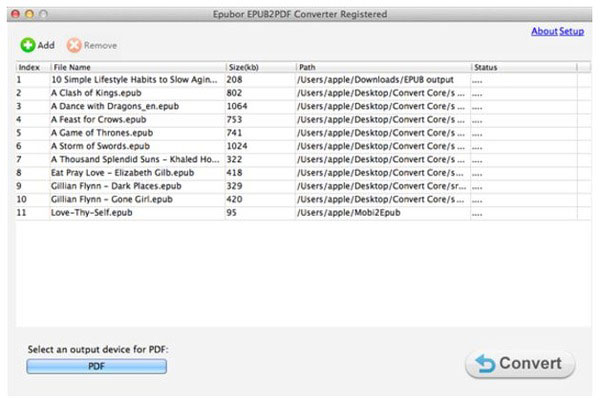This screenshot has height=400, width=600.
Task: Click size value 802
Action: (x=234, y=93)
